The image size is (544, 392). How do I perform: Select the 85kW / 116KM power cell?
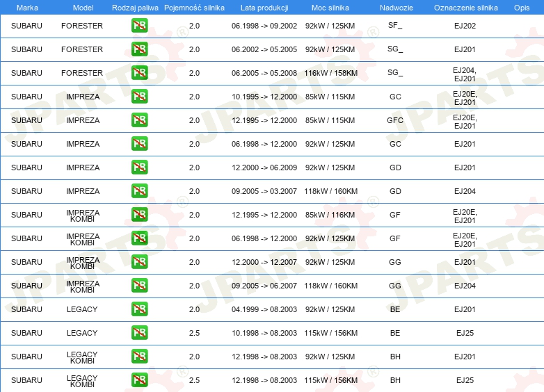[330, 215]
